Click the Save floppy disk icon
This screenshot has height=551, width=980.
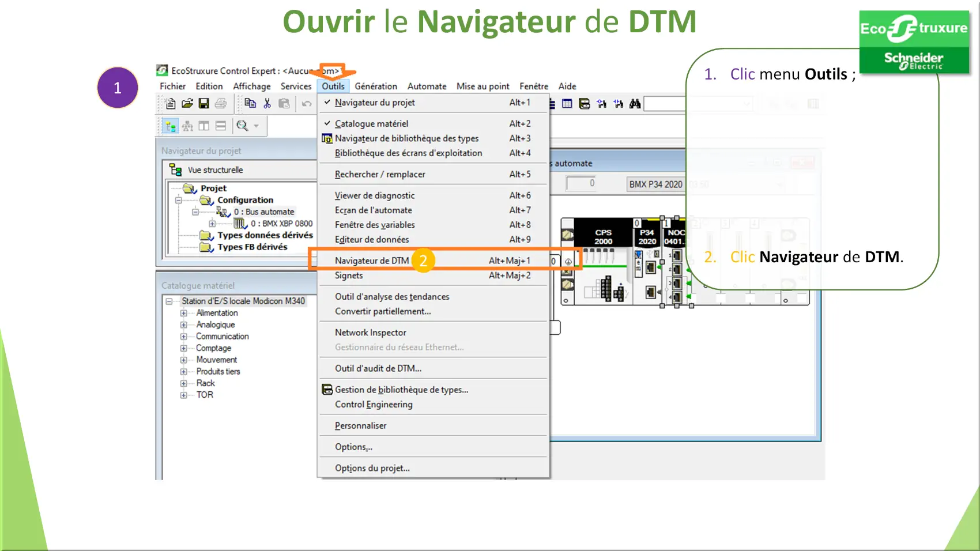(x=203, y=104)
